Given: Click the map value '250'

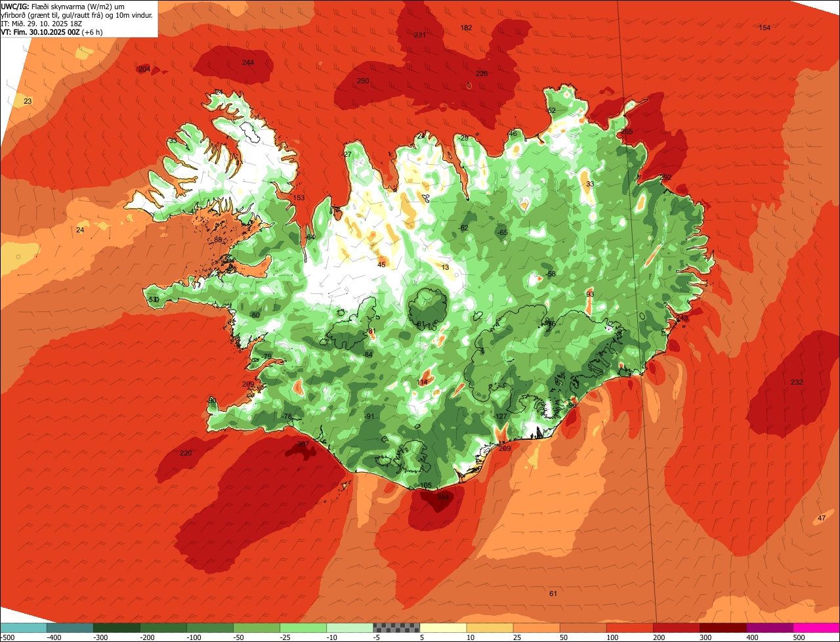Looking at the screenshot, I should [363, 81].
